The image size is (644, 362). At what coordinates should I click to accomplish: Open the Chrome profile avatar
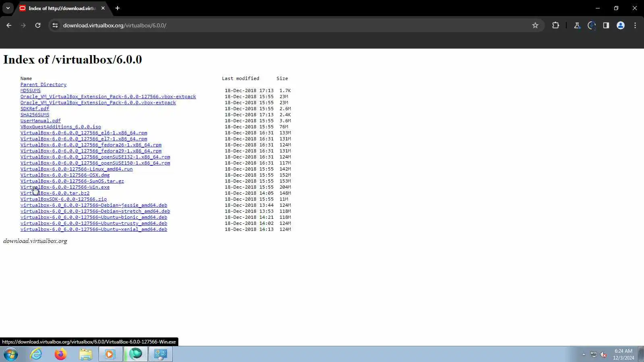(x=621, y=25)
